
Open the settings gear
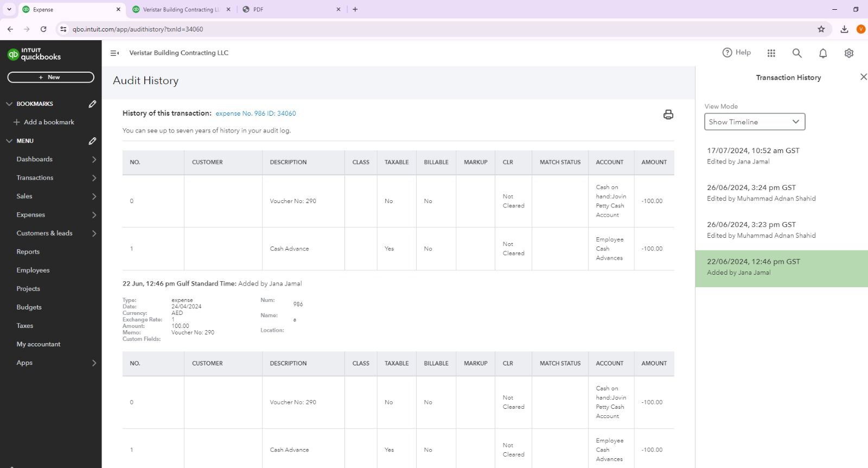pyautogui.click(x=849, y=53)
